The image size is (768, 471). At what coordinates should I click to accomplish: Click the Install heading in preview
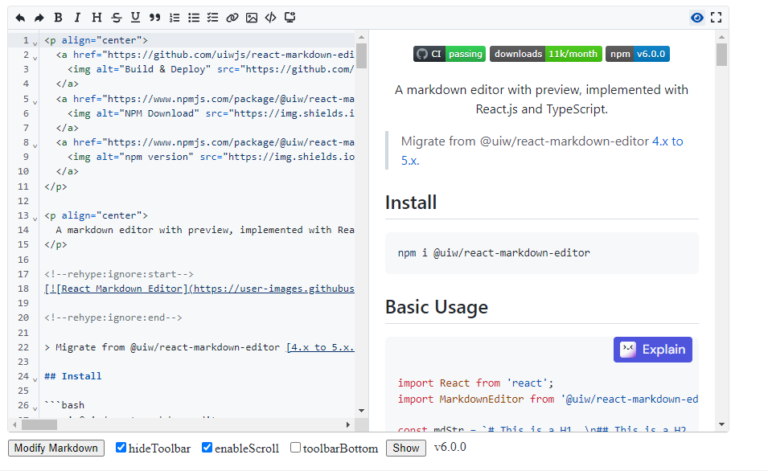411,202
